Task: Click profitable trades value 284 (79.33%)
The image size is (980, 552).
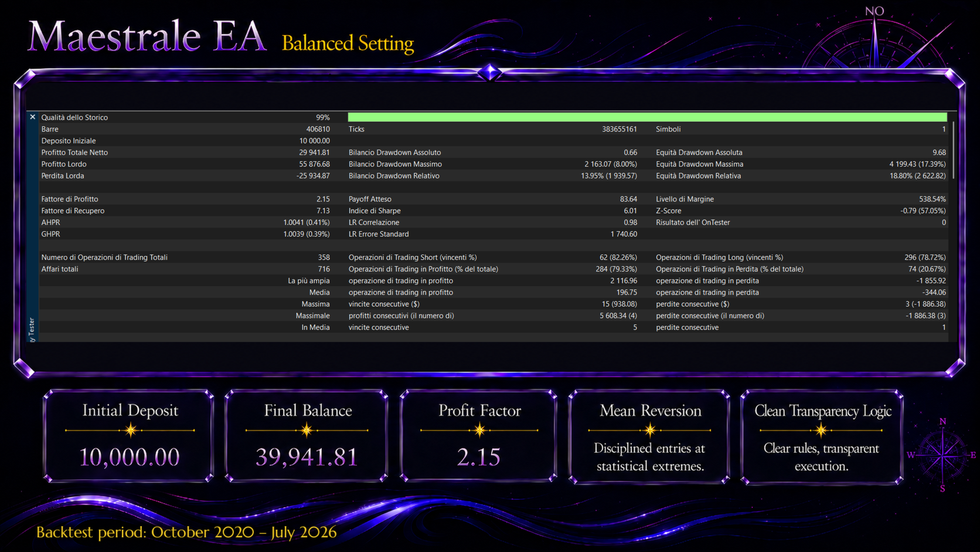Action: (616, 269)
